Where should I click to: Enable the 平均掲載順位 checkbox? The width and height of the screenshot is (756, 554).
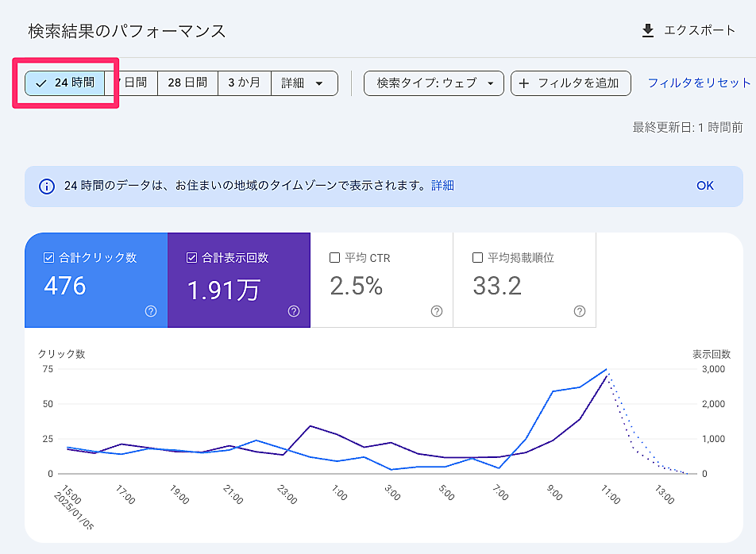[477, 258]
